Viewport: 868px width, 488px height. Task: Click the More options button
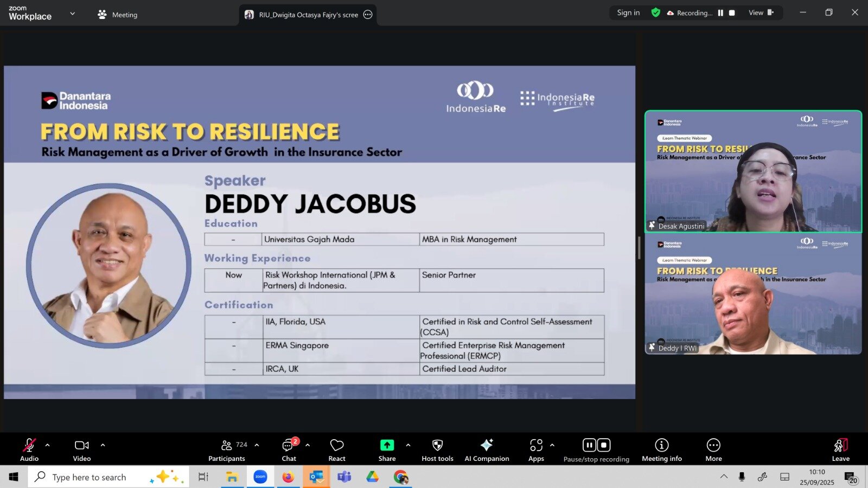click(x=713, y=450)
